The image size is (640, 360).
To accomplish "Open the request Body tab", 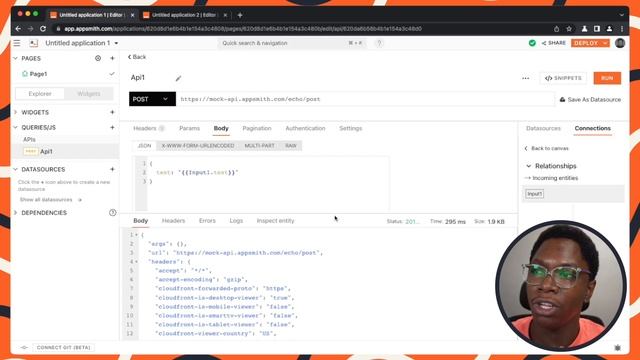I will point(221,128).
